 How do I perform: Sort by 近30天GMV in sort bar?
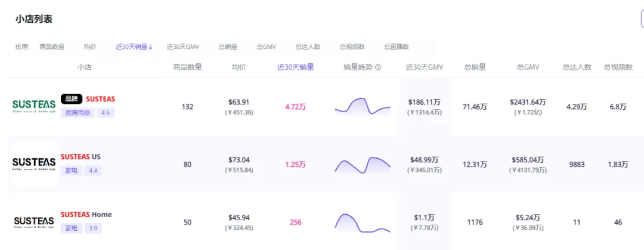183,47
